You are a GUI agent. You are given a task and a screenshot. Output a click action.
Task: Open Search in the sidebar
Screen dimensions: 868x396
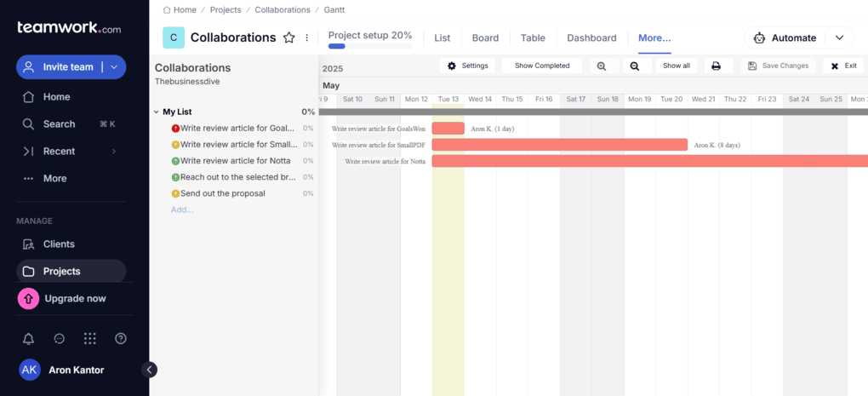coord(60,124)
